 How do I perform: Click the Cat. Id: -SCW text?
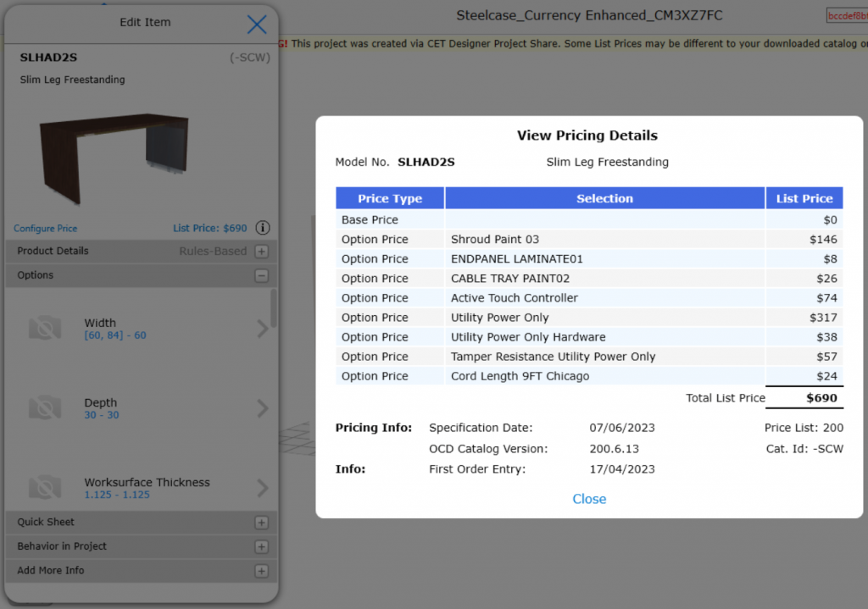click(804, 449)
